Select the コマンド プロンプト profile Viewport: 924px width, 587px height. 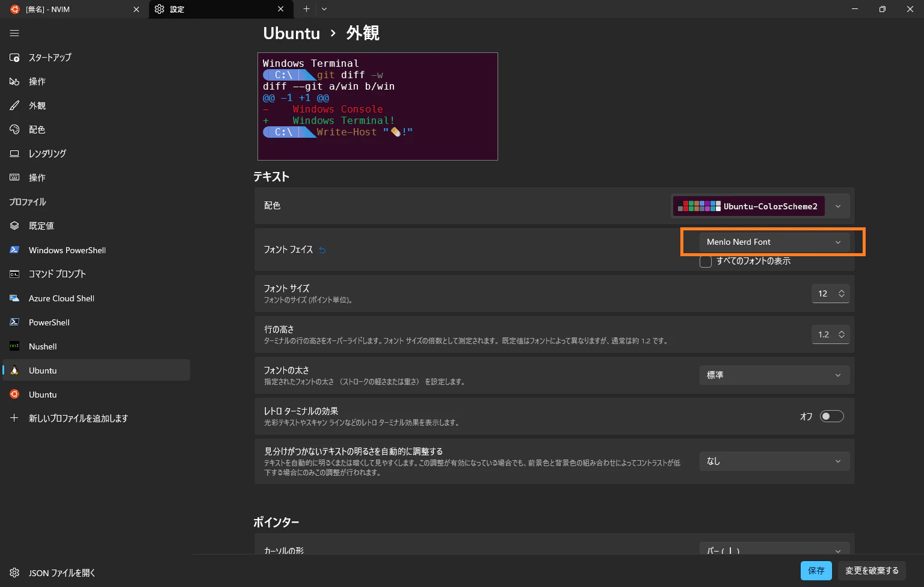click(x=96, y=274)
